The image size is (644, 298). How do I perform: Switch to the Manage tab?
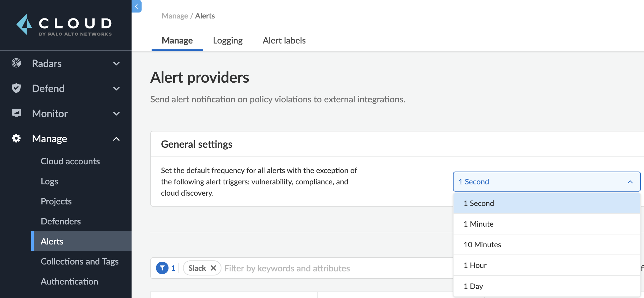point(177,41)
